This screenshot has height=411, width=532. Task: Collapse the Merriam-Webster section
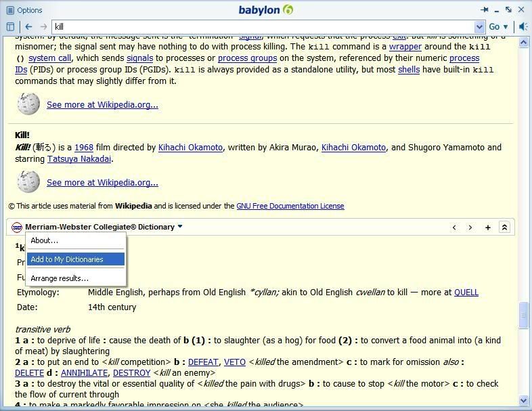[x=504, y=228]
